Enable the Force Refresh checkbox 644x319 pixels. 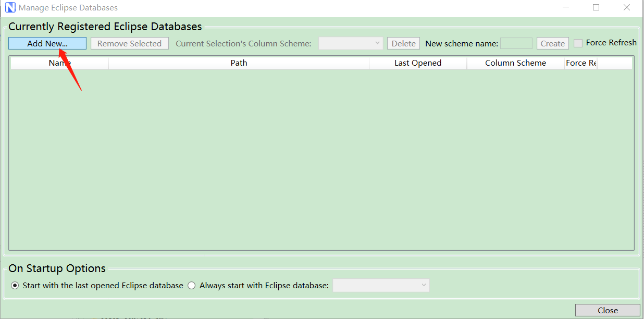(578, 43)
